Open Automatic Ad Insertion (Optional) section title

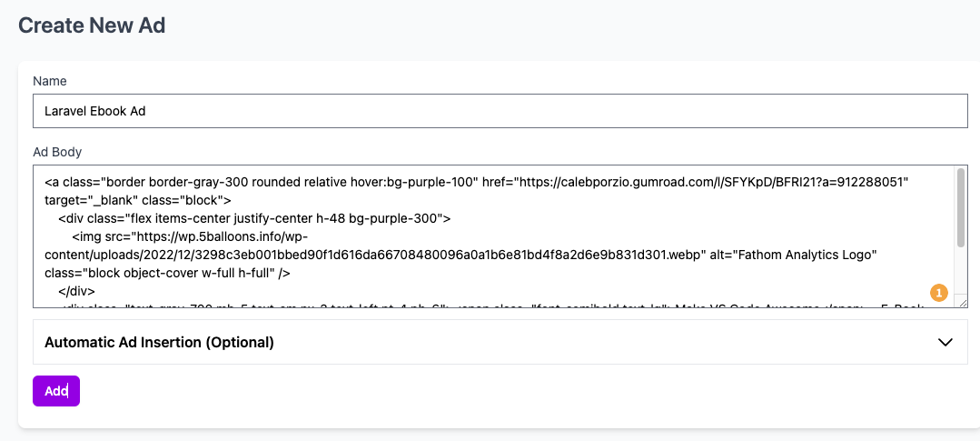(x=159, y=342)
